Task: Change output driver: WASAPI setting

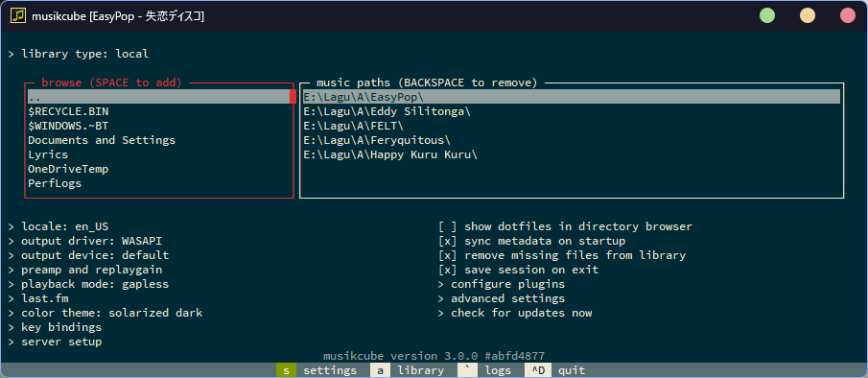Action: [85, 241]
